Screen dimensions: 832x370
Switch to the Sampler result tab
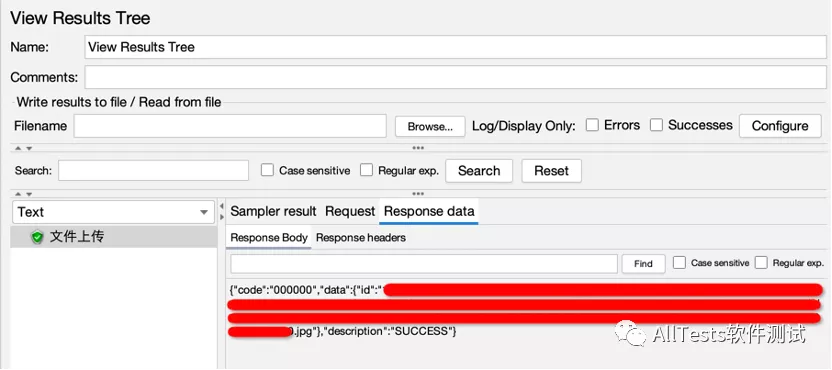click(x=273, y=211)
